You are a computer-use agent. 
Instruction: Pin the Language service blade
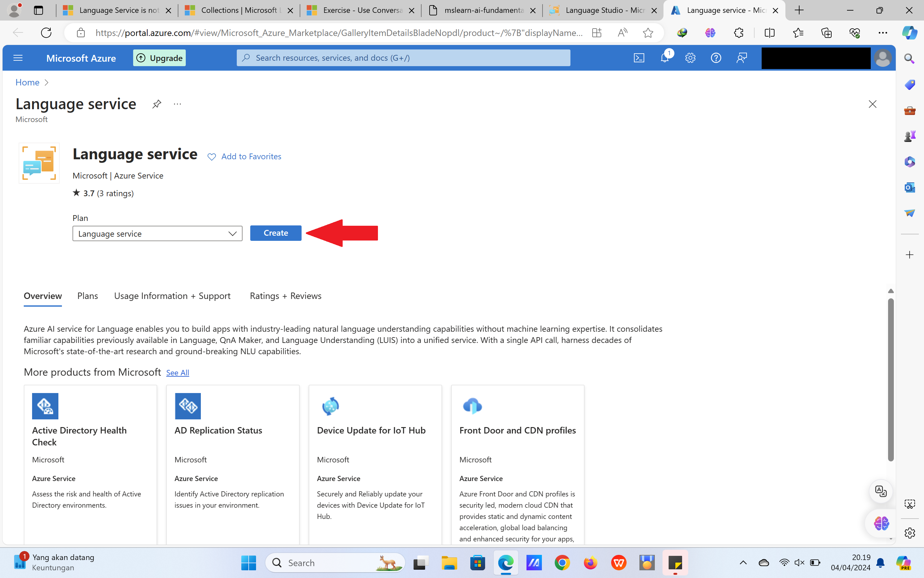[x=157, y=104]
